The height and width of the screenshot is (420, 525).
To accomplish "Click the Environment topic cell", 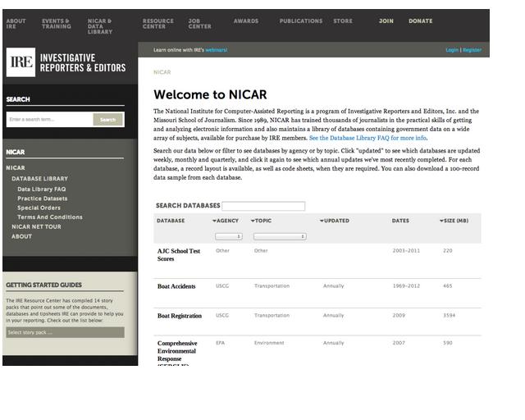I will [x=269, y=343].
